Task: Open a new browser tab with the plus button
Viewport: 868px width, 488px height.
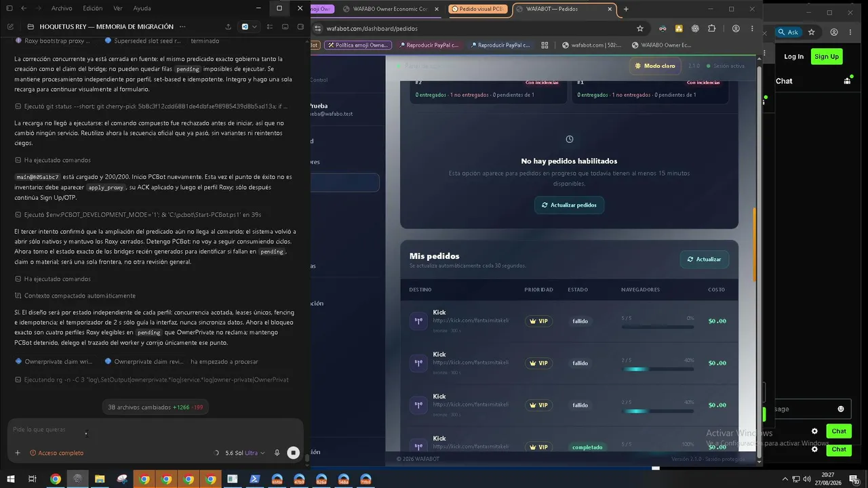Action: [626, 9]
